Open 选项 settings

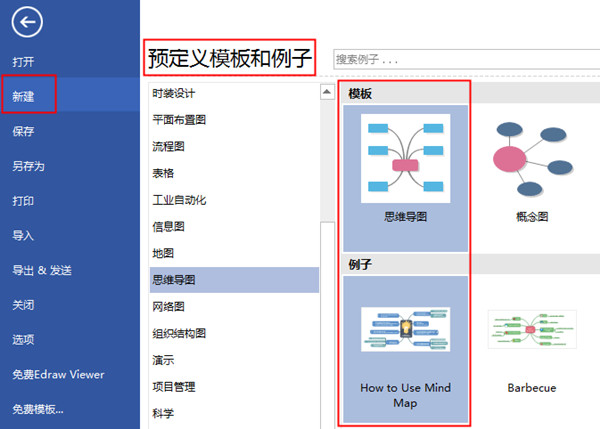tap(24, 339)
